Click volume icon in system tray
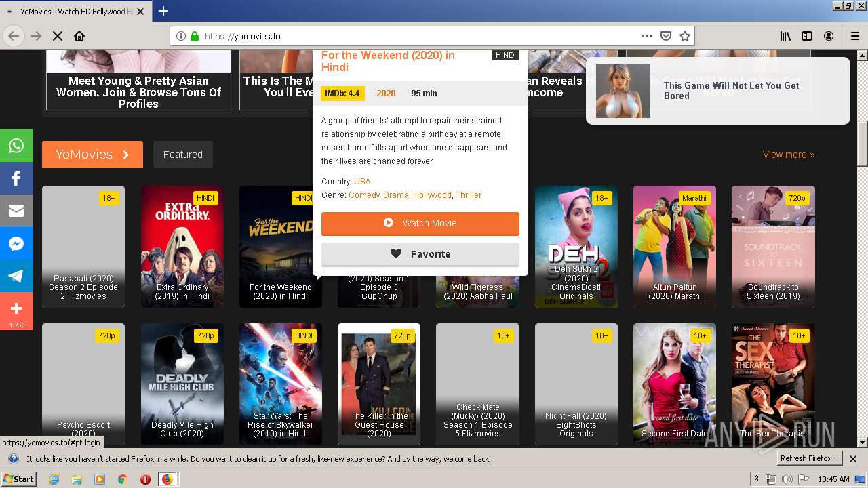 click(787, 479)
